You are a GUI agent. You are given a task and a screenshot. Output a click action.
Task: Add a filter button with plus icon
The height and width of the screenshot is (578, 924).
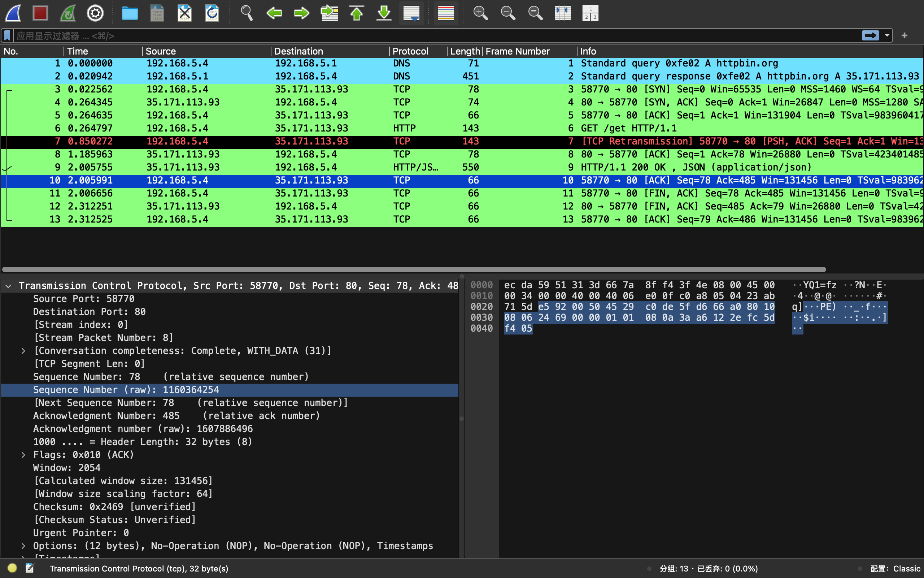click(904, 35)
